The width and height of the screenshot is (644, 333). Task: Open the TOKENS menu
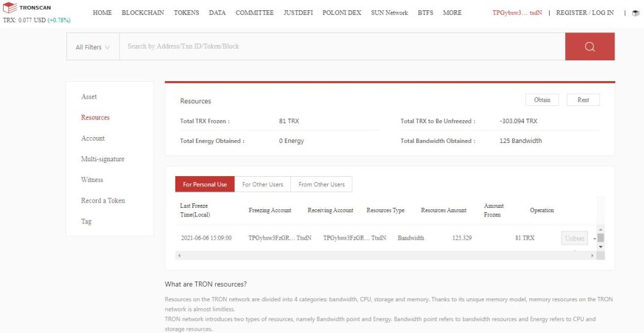(186, 13)
